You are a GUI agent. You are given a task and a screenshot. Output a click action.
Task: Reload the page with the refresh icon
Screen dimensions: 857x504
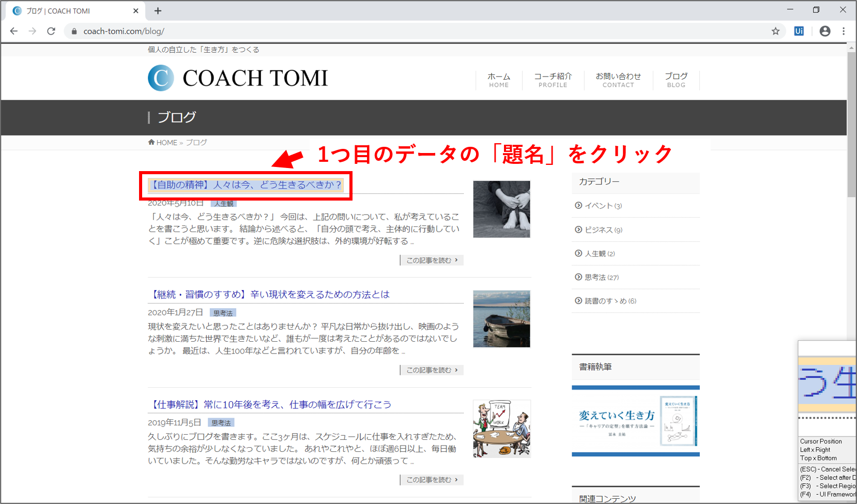click(51, 31)
